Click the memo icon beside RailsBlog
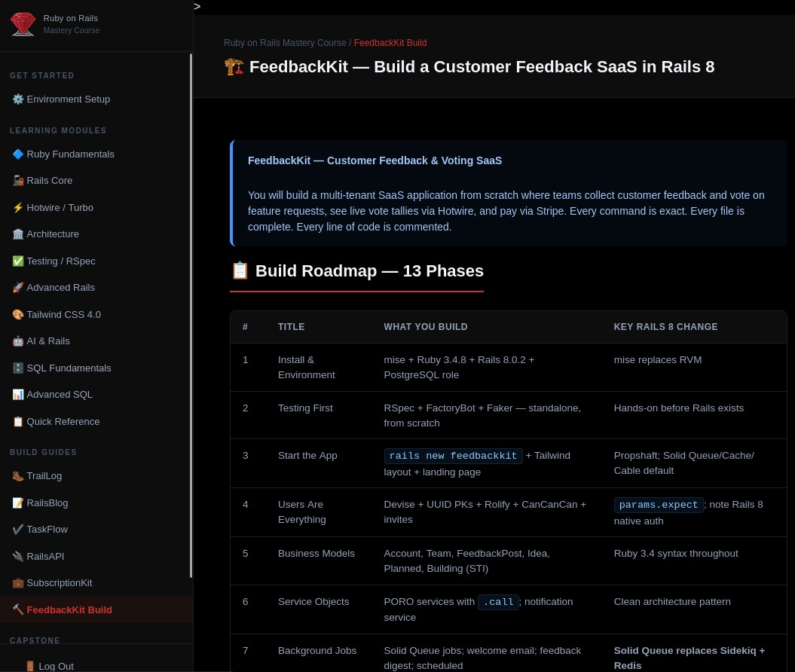Screen dimensions: 795x672 point(18,502)
